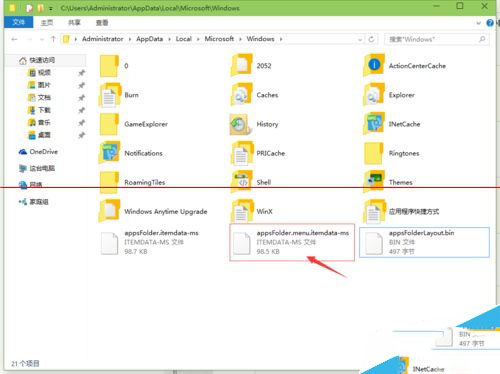Unpin 桌面 using its pin icon

tap(81, 135)
